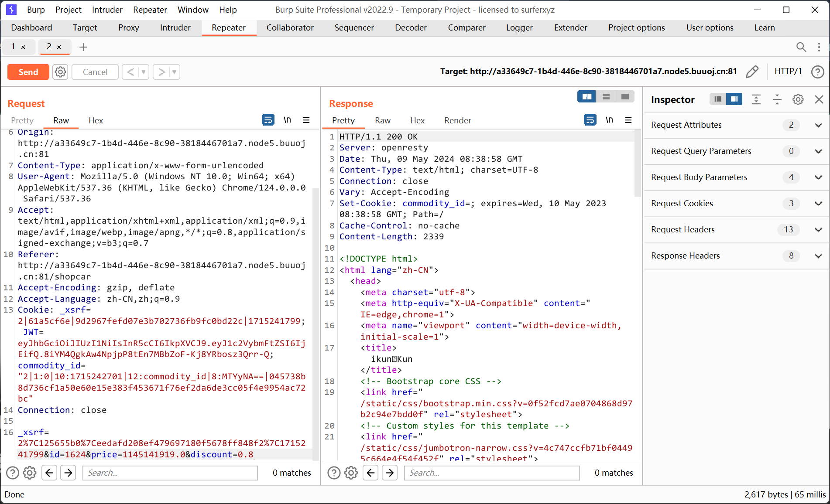The width and height of the screenshot is (830, 504).
Task: Open forward history dropdown arrow
Action: point(174,72)
